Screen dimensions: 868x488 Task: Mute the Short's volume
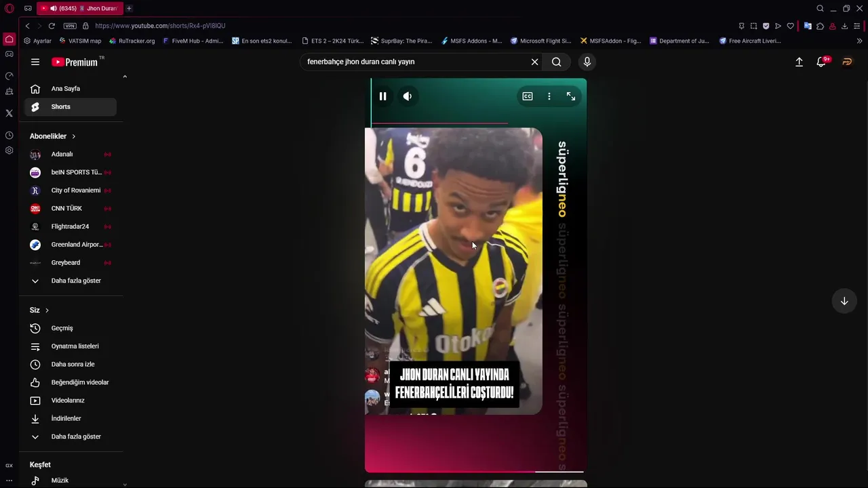click(408, 96)
